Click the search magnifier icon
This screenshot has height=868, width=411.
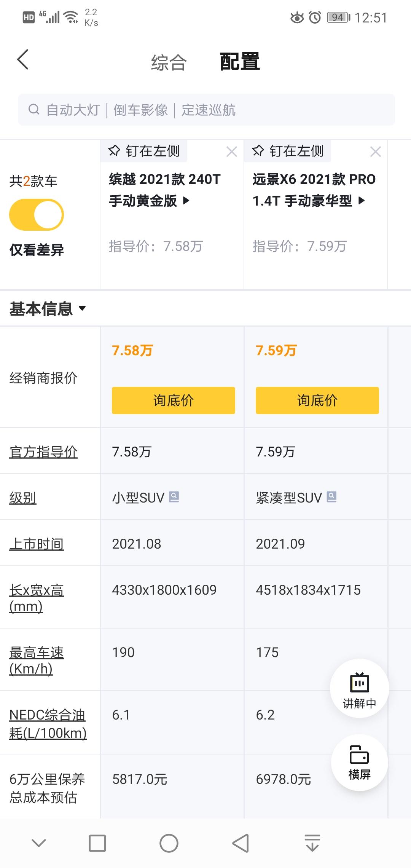pos(34,110)
